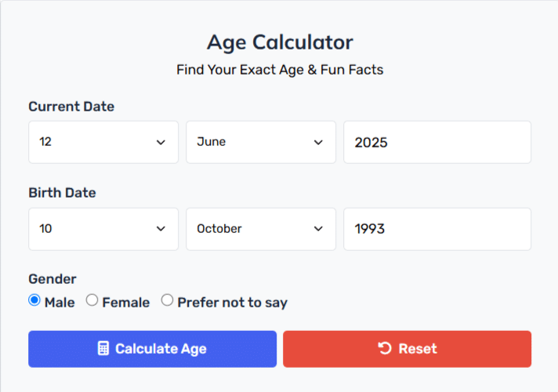
Task: Click the chevron arrow beside June
Action: point(318,143)
